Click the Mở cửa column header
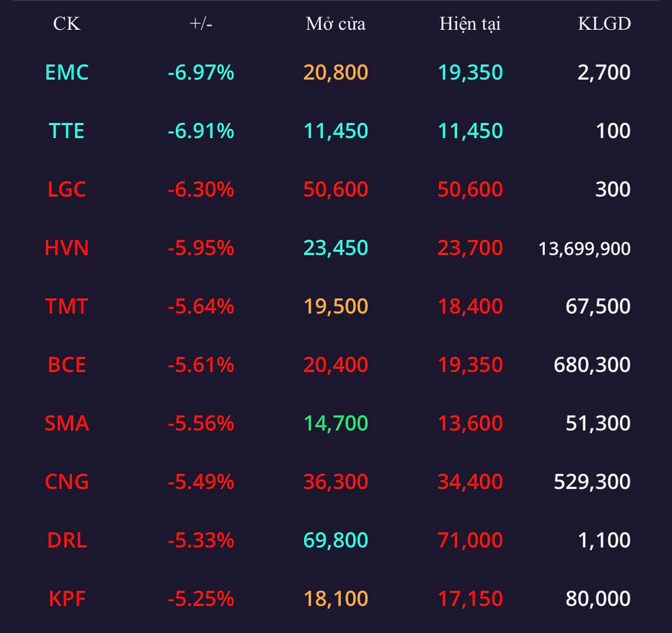This screenshot has width=672, height=633. (x=335, y=24)
